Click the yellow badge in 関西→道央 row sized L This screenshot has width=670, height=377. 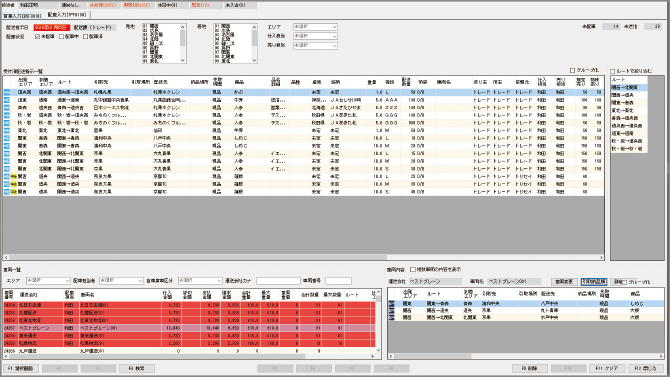(x=14, y=177)
